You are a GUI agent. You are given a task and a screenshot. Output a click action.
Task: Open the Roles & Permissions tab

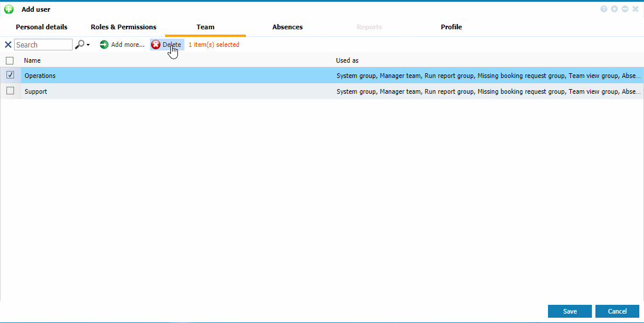point(124,27)
